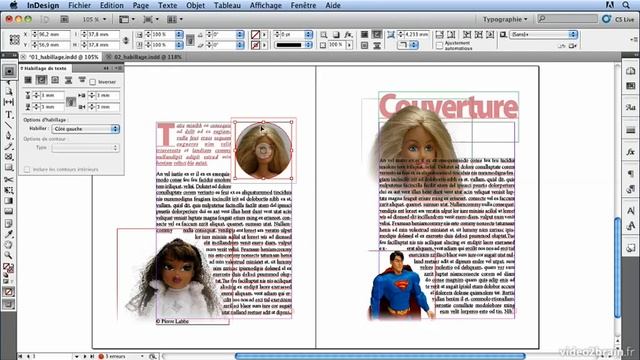
Task: Open the Pages panel icon in right dock
Action: click(x=630, y=71)
